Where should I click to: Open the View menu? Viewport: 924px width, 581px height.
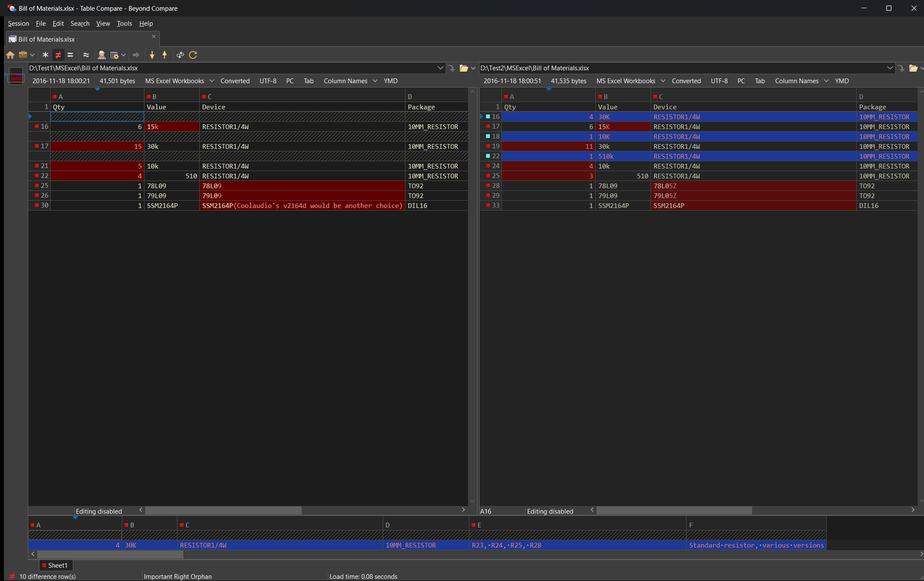point(103,24)
